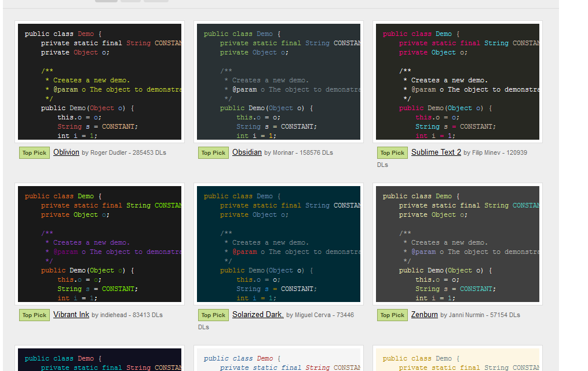Click the text 'by indiehead - 83413 DLs'
Screen dimensions: 588x371
tap(127, 315)
